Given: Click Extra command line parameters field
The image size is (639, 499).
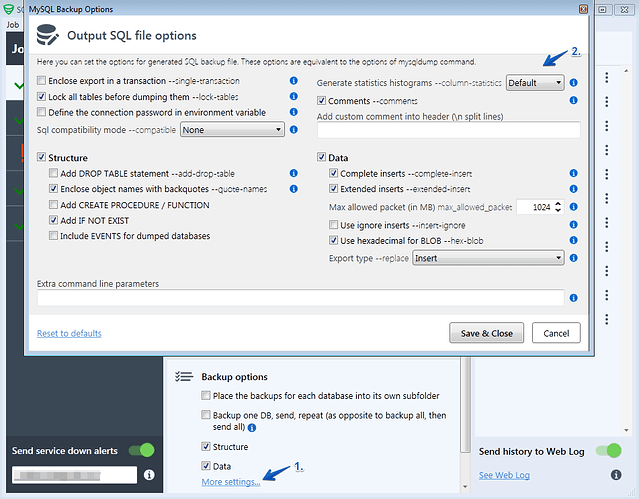Looking at the screenshot, I should point(301,298).
